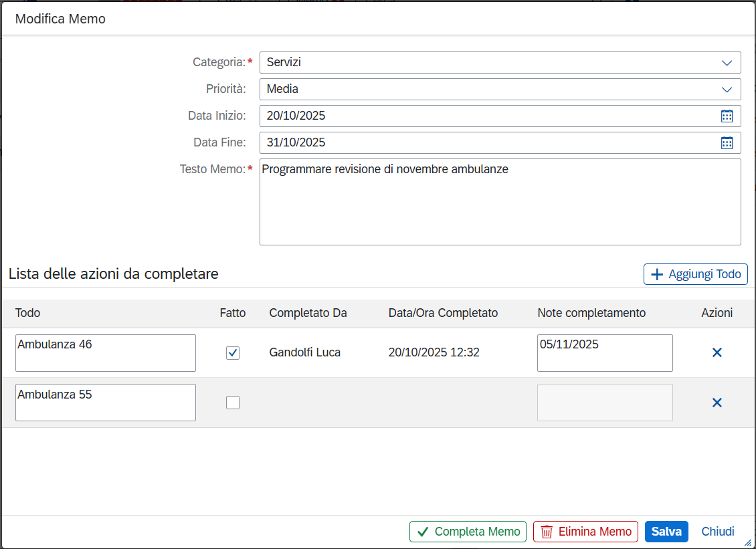This screenshot has height=549, width=756.
Task: Close the dialog via Chiudi
Action: point(717,532)
